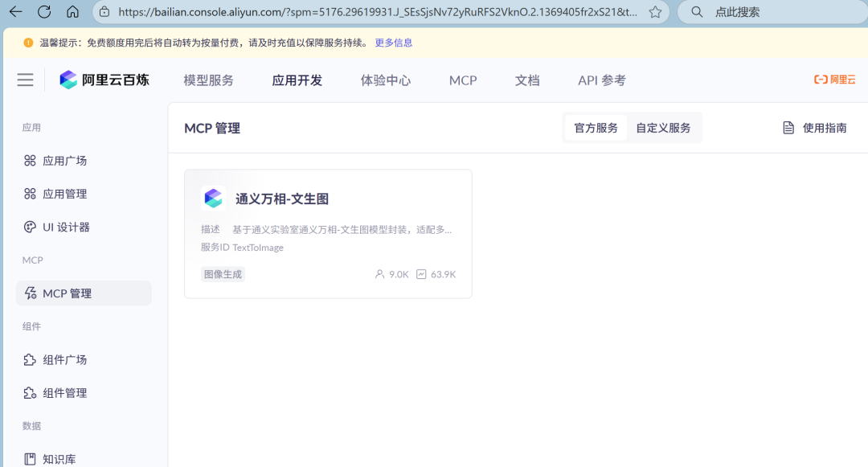
Task: Click the 知识库 book icon
Action: [x=30, y=459]
